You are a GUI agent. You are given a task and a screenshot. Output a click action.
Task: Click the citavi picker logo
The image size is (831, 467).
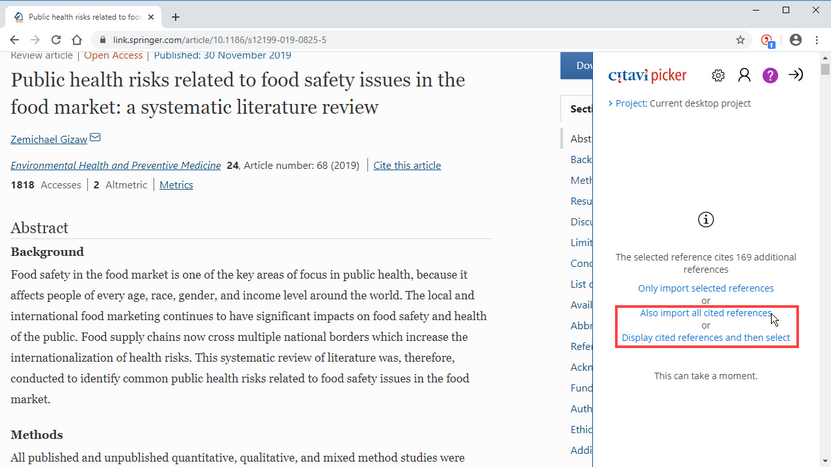click(647, 75)
